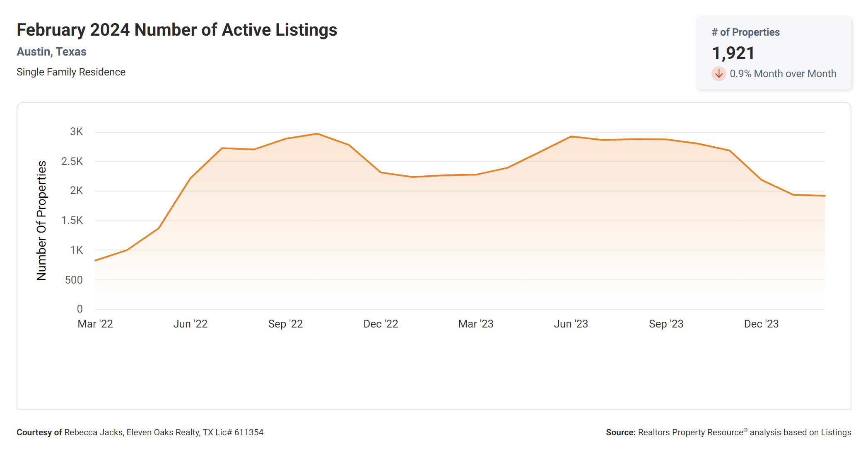Click the 'Jun '23' x-axis label
The height and width of the screenshot is (456, 868).
(571, 324)
